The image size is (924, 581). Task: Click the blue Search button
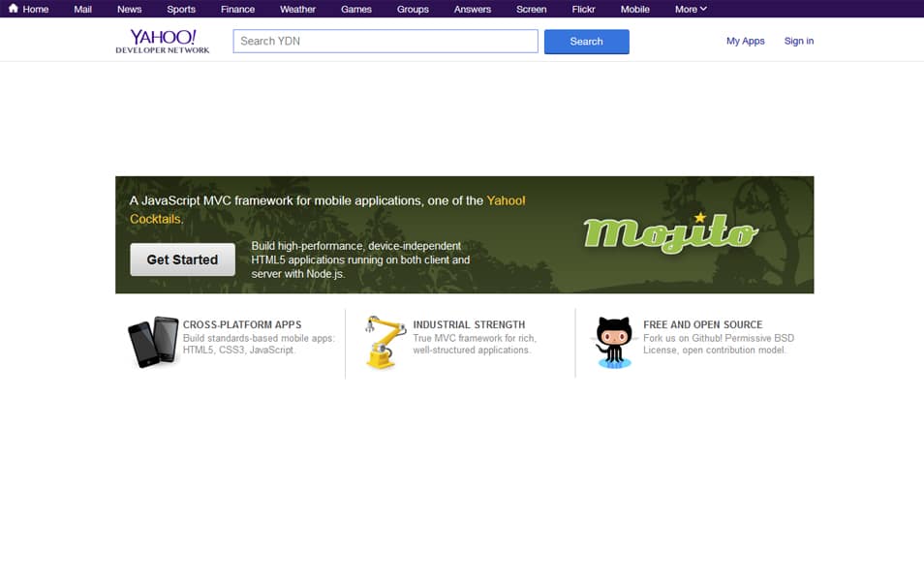pyautogui.click(x=586, y=42)
